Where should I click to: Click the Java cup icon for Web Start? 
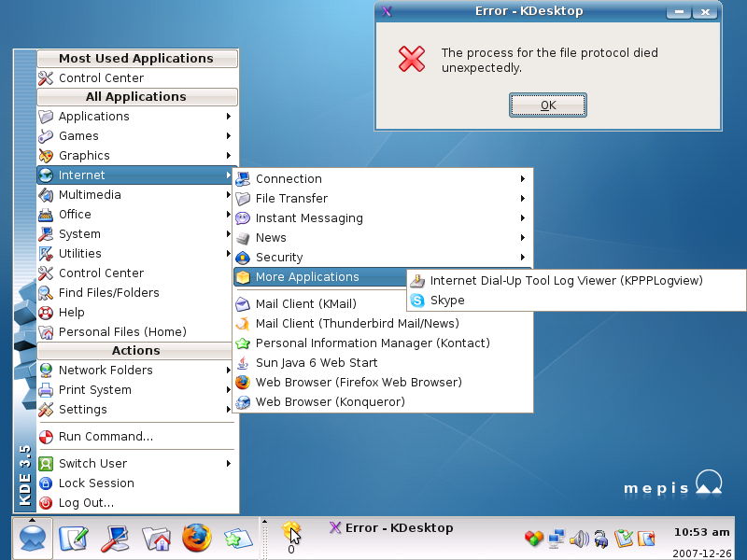point(243,363)
